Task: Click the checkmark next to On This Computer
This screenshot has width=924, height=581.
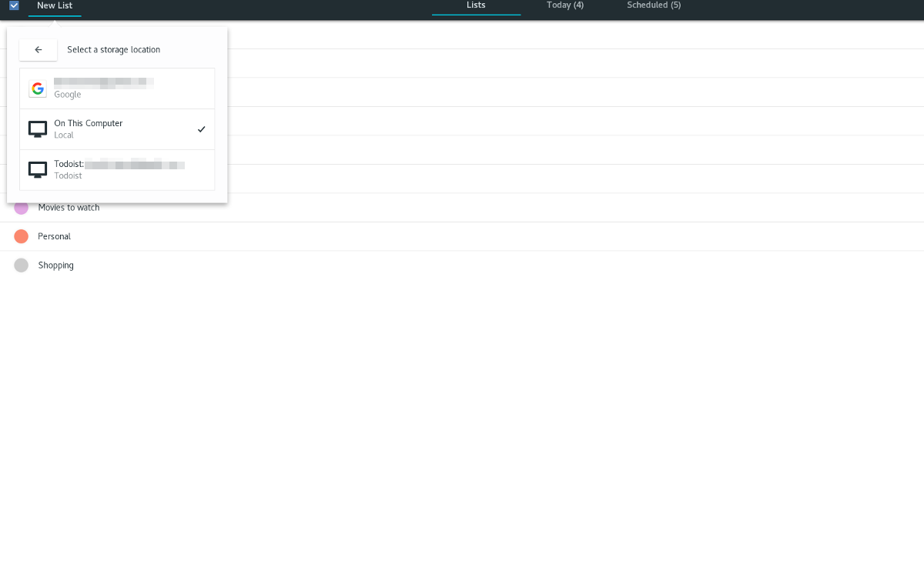Action: [202, 129]
